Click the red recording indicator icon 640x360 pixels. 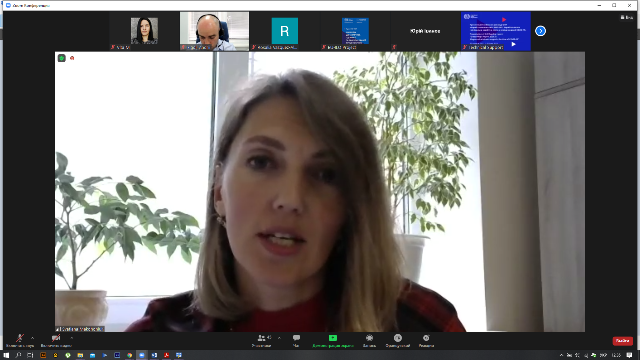tap(72, 58)
